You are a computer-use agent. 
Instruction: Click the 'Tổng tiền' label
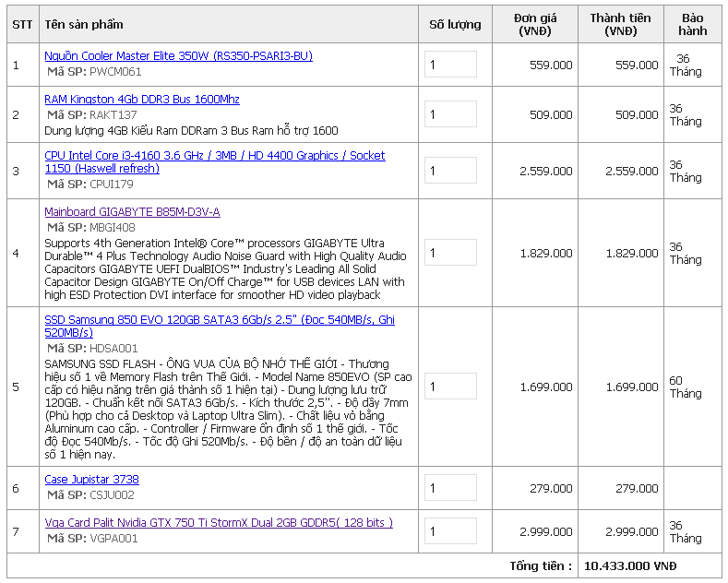[x=541, y=566]
